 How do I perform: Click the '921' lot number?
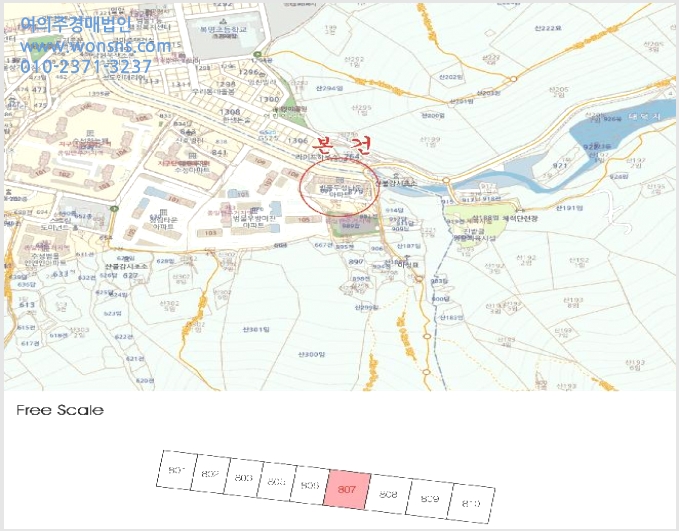point(560,166)
